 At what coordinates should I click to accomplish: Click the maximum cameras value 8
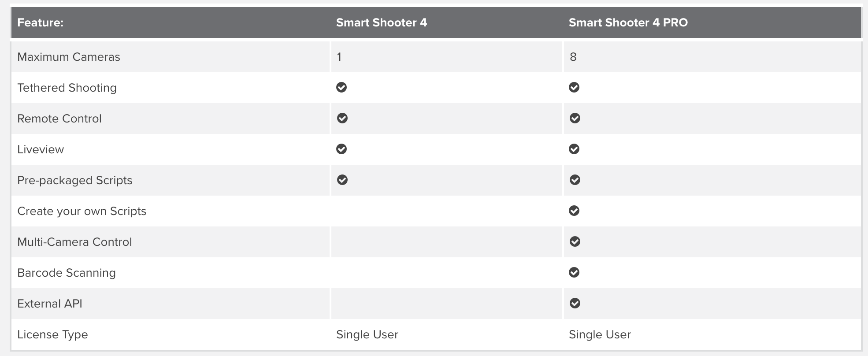[x=573, y=57]
